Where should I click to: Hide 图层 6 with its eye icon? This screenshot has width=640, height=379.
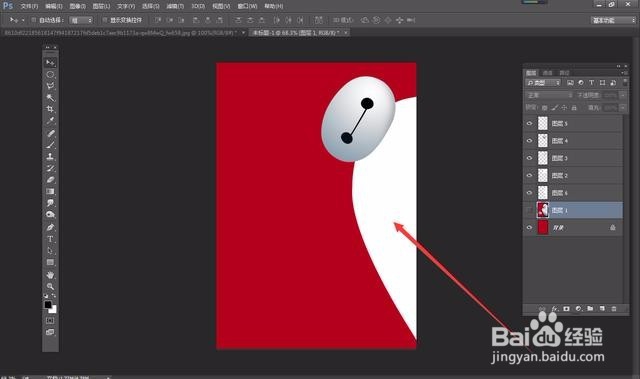coord(529,193)
